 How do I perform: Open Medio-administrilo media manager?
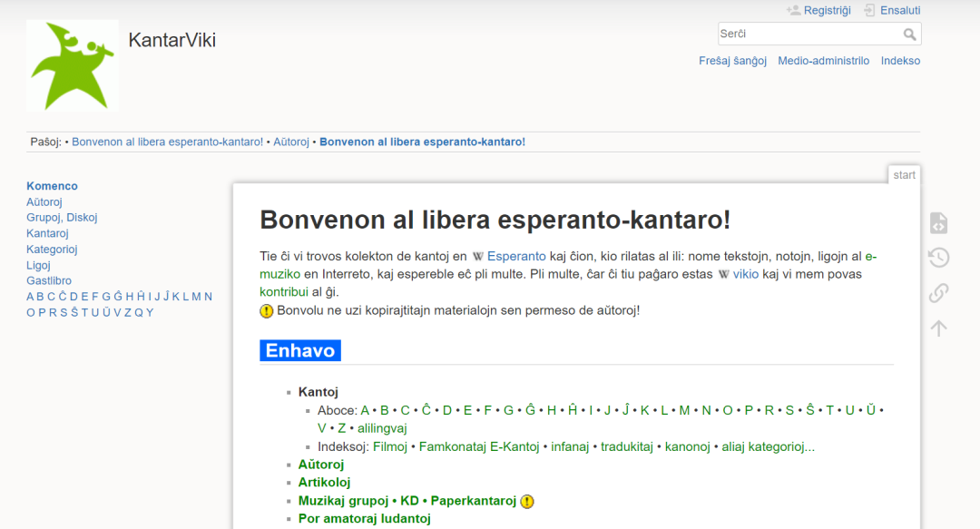point(823,61)
